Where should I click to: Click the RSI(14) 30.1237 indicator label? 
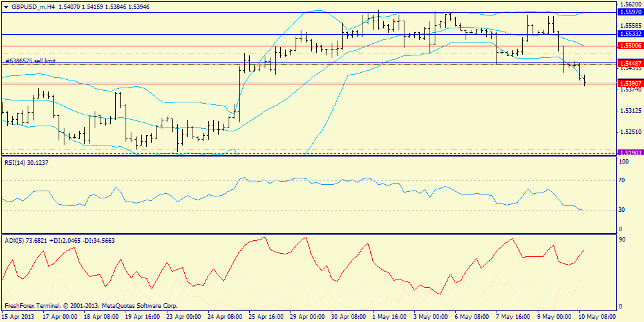point(26,163)
